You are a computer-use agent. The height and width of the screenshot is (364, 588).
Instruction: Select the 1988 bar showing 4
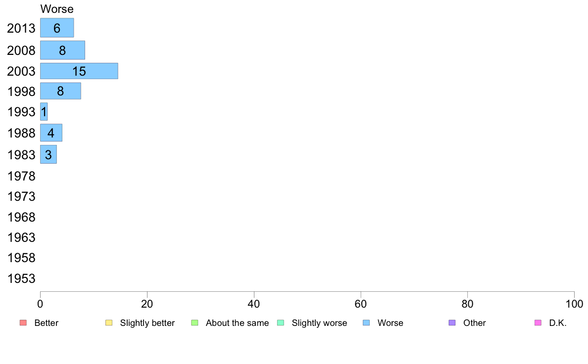(x=51, y=133)
